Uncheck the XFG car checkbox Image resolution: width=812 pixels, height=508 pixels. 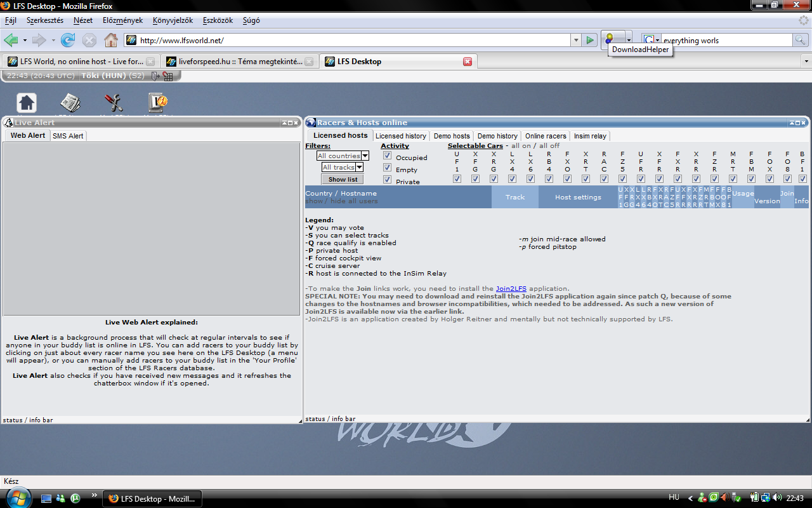(475, 179)
